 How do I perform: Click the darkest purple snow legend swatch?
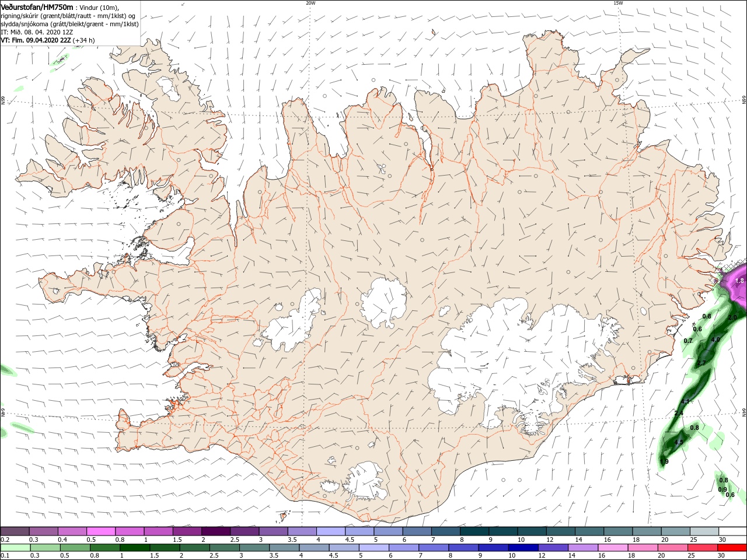pyautogui.click(x=215, y=531)
